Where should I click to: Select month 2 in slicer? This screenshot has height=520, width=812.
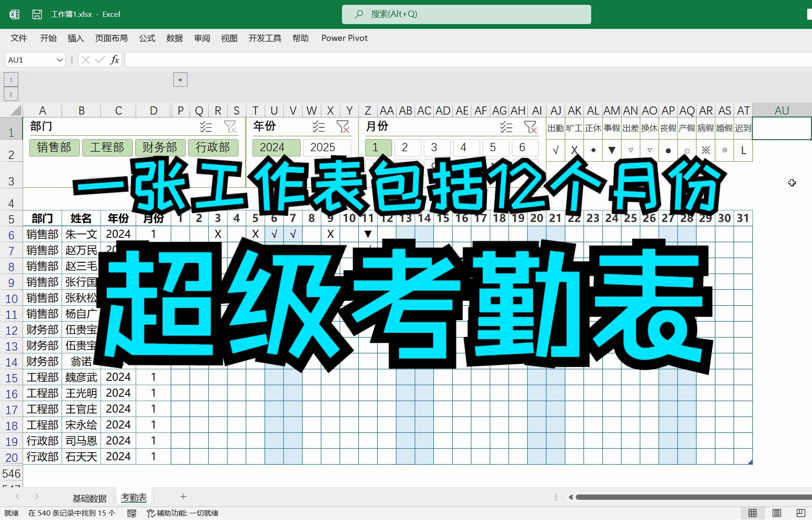point(407,147)
